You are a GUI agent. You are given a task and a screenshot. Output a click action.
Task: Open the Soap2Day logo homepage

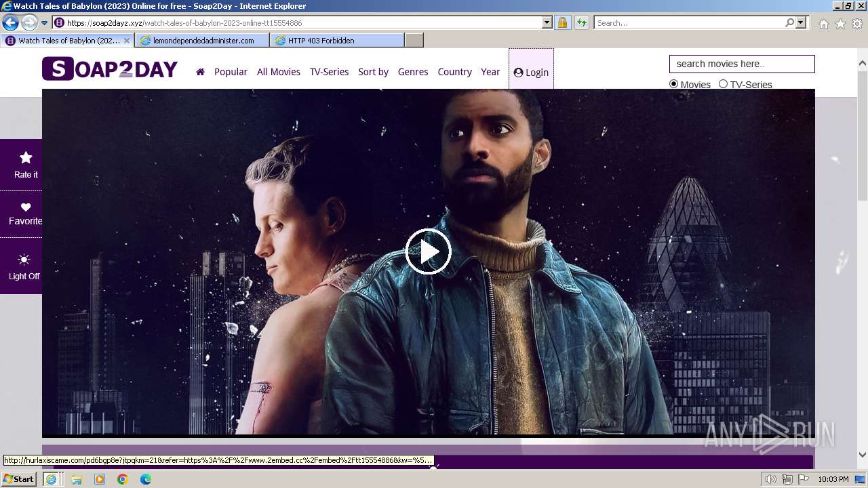[x=110, y=69]
